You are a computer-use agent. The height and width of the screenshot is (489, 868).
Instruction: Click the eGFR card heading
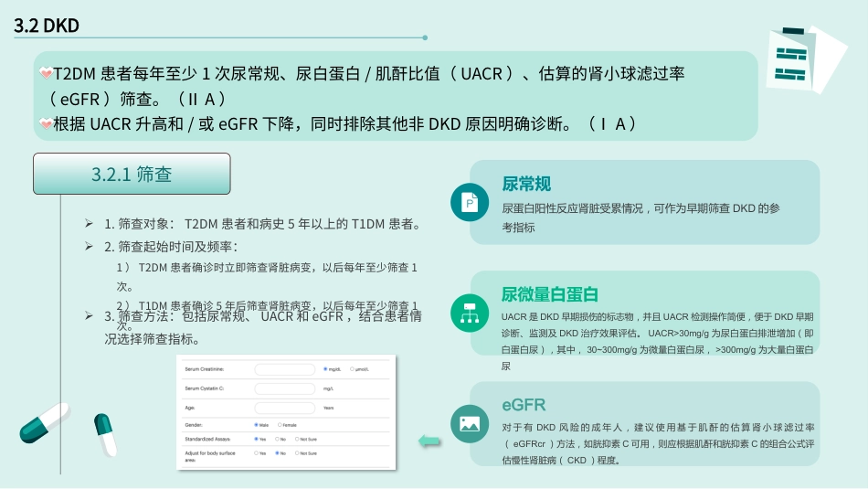click(524, 405)
